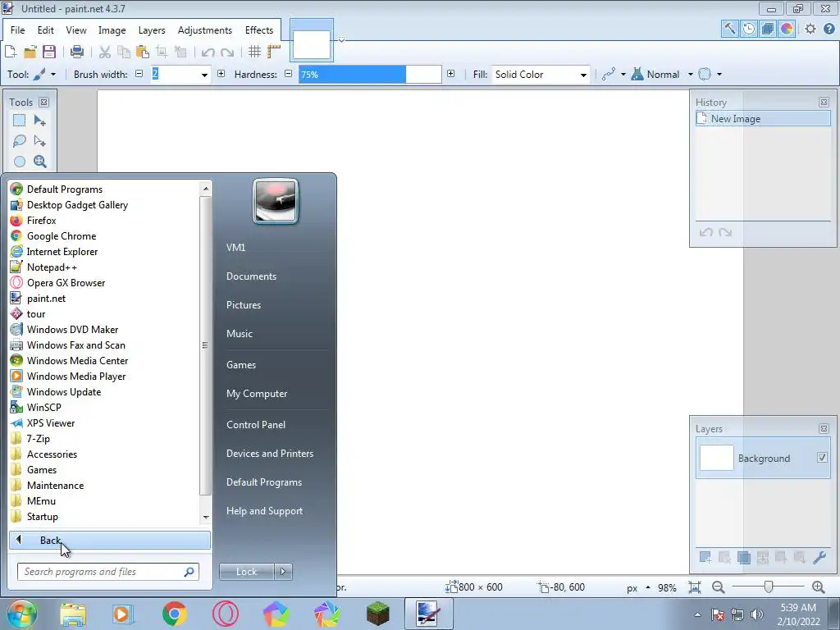Click the New image icon in toolbar
840x630 pixels.
(11, 52)
